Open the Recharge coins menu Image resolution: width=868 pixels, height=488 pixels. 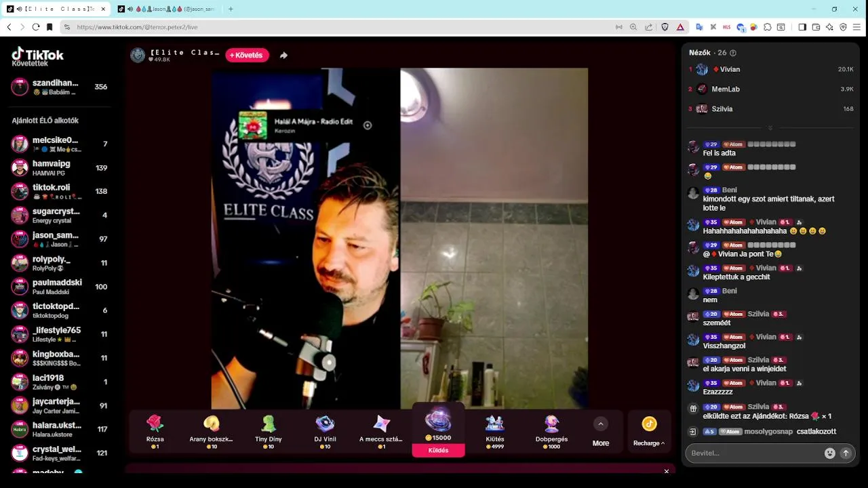tap(649, 431)
